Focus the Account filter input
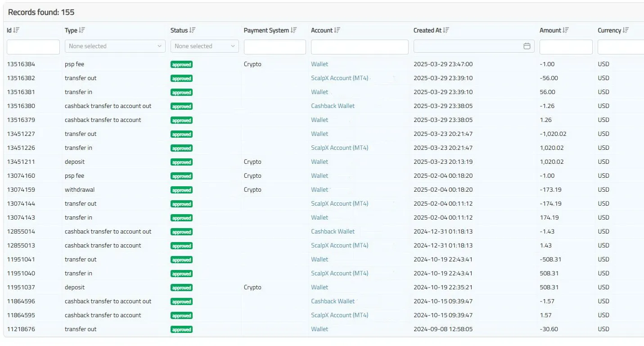The width and height of the screenshot is (644, 346). pos(360,47)
